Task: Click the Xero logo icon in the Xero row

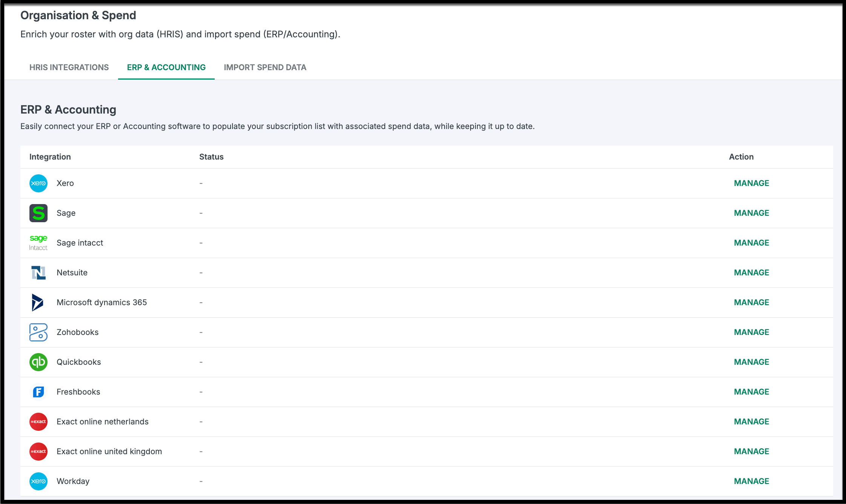Action: pos(38,183)
